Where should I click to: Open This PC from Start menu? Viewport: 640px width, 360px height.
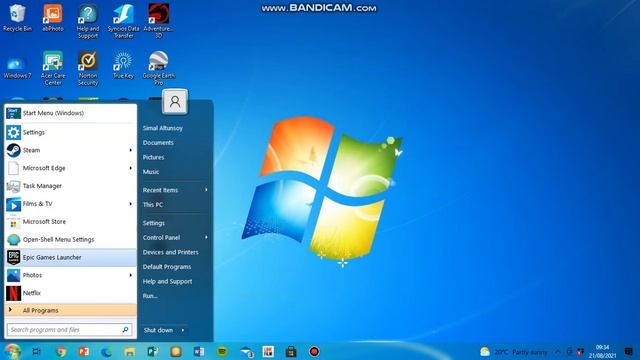click(153, 205)
